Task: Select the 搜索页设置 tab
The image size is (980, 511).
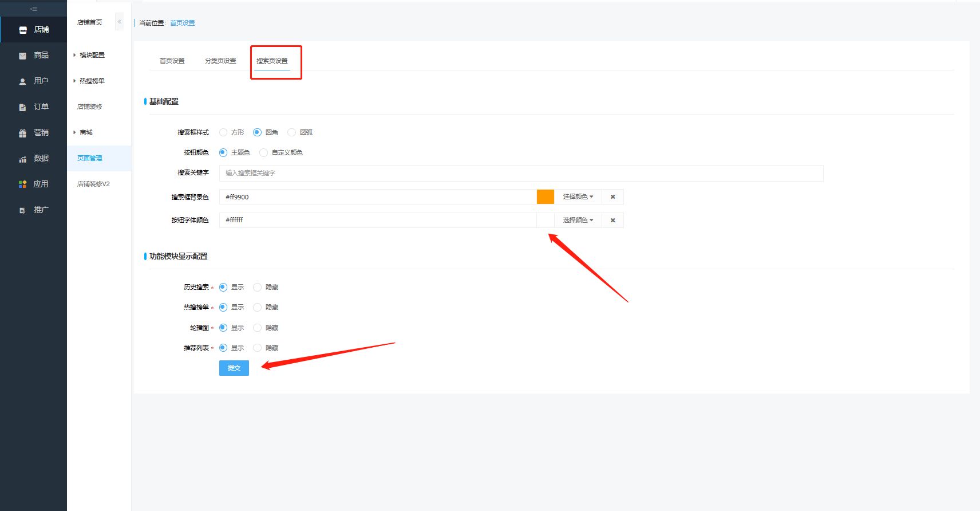Action: click(x=272, y=61)
